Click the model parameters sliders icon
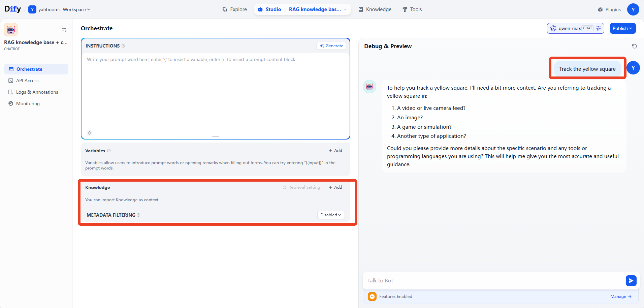This screenshot has width=644, height=308. point(599,28)
